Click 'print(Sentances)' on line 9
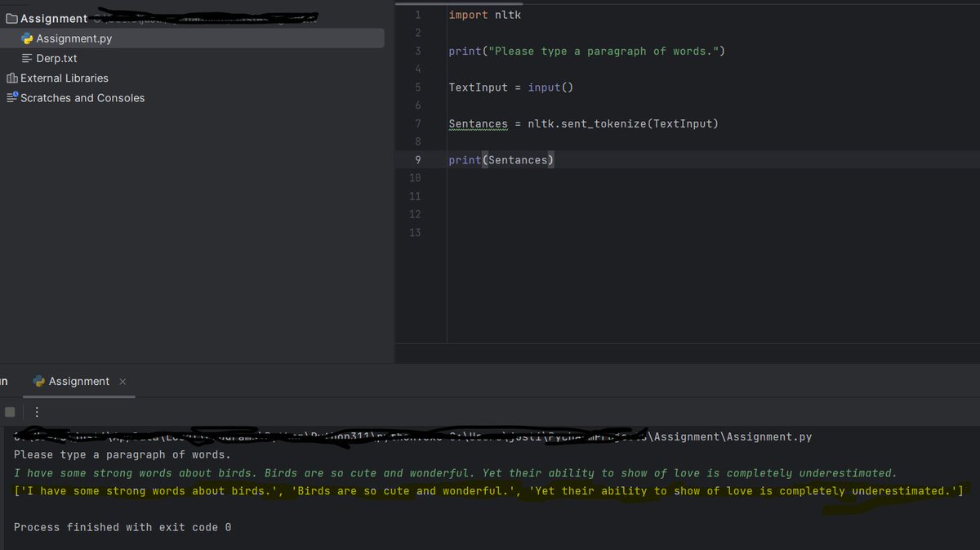The image size is (980, 550). pos(501,160)
